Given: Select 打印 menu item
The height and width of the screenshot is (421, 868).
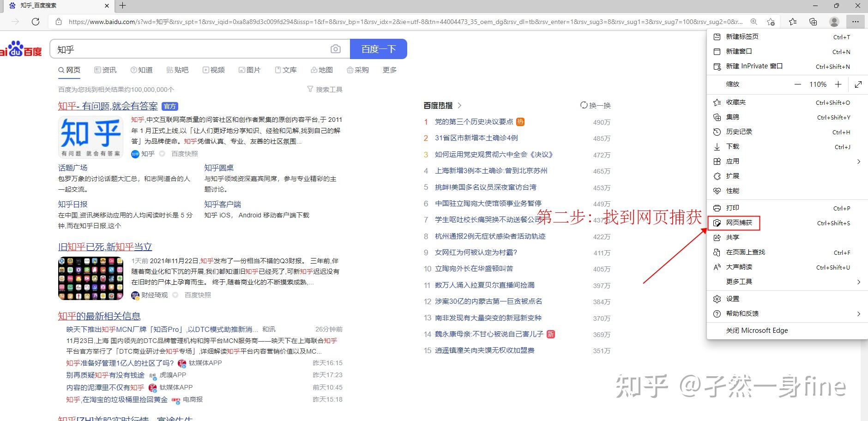Looking at the screenshot, I should (x=787, y=208).
